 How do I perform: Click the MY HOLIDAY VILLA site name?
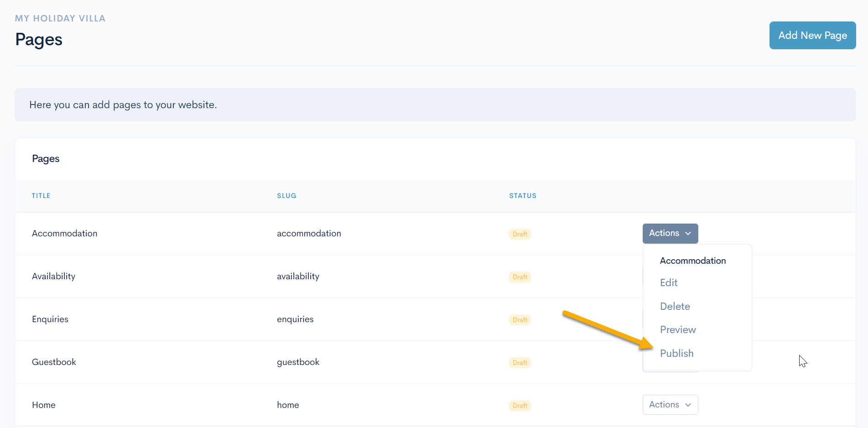pyautogui.click(x=60, y=18)
